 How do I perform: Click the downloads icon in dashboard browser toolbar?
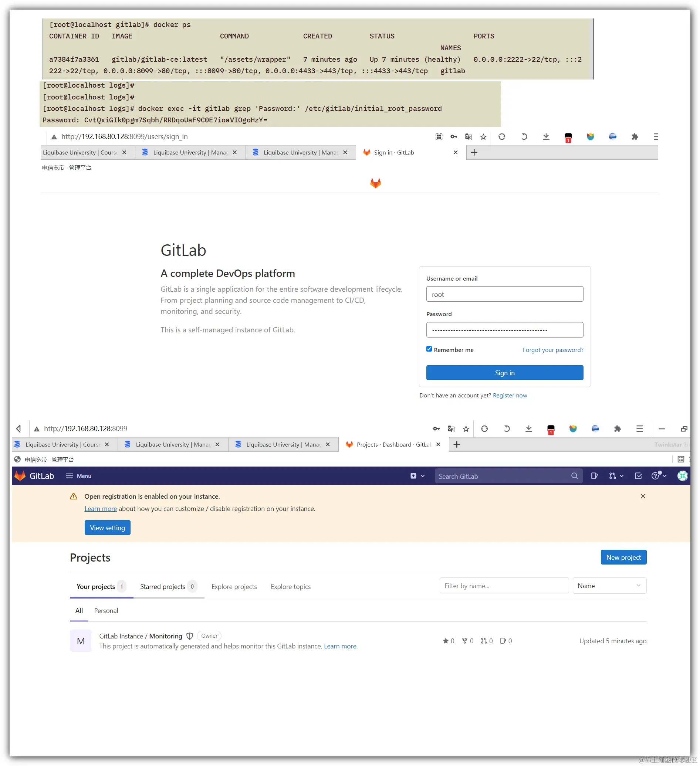[529, 428]
